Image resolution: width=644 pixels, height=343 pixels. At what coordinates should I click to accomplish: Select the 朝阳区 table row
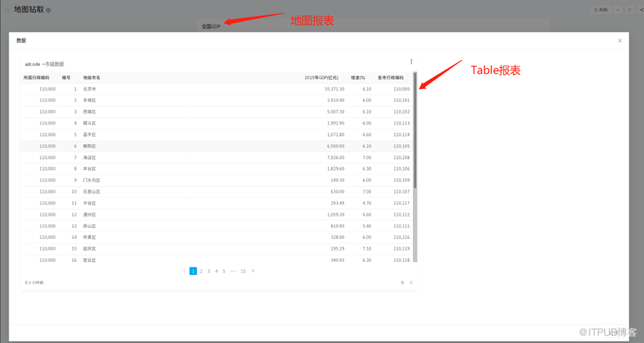[x=217, y=146]
